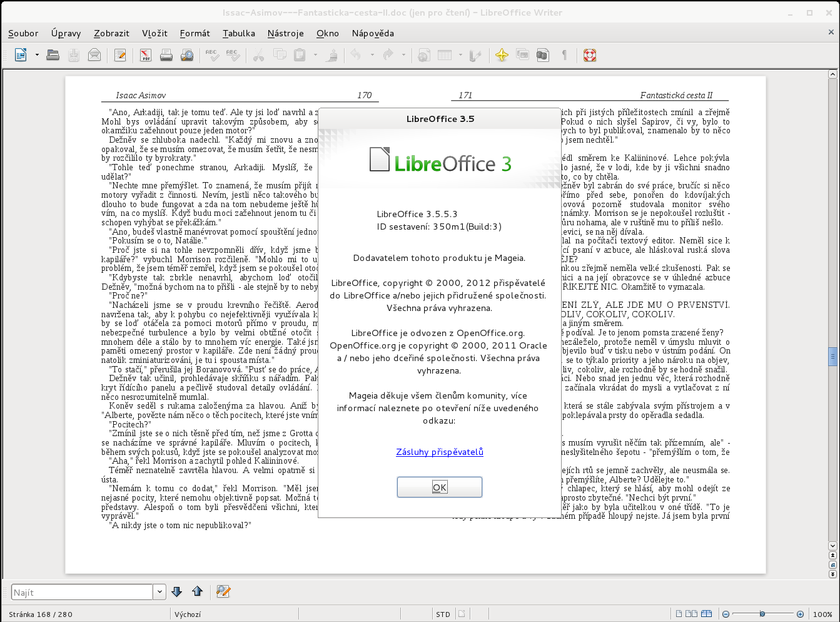840x622 pixels.
Task: Click the New document icon
Action: tap(21, 55)
